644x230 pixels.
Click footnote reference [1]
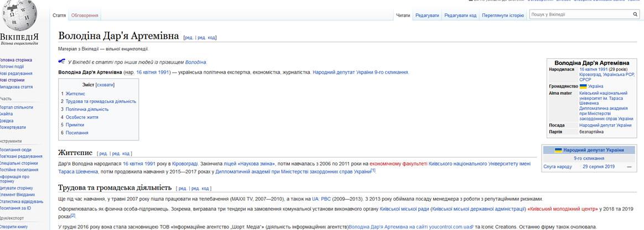click(x=373, y=170)
